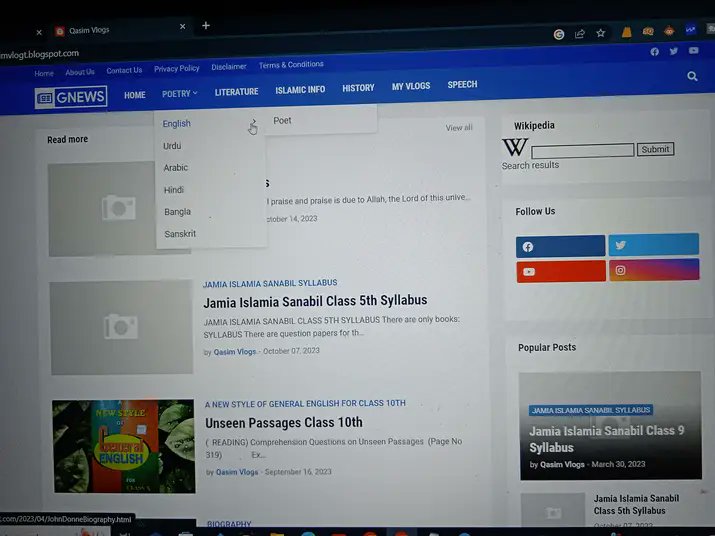Click the Contact Us link
Screen dimensions: 715x536
tap(124, 70)
